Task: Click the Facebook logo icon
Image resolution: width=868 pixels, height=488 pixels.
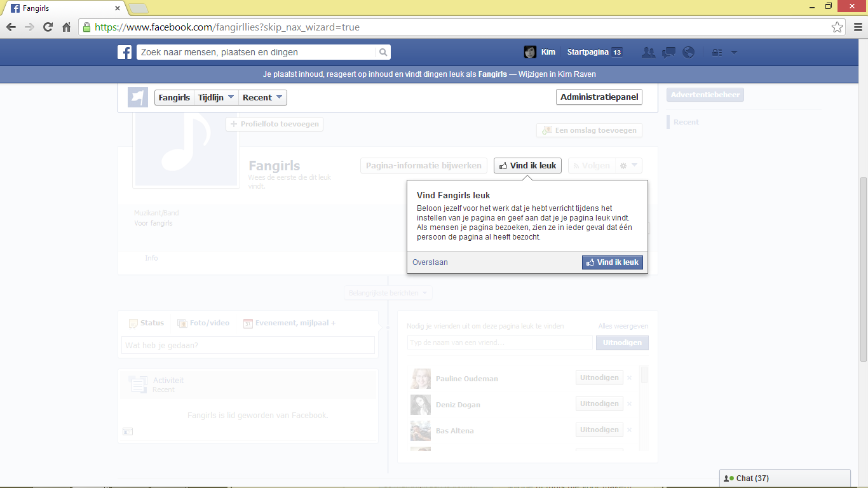Action: (125, 52)
